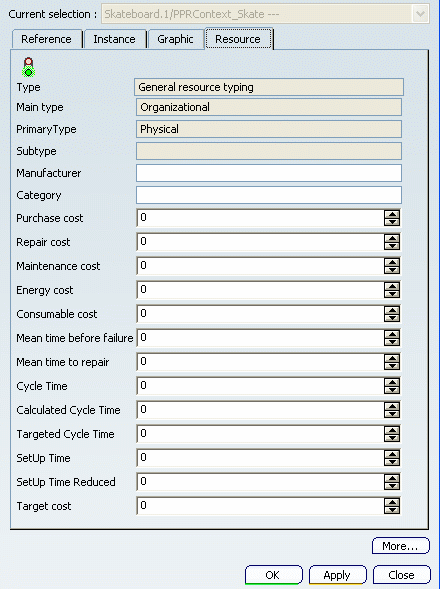
Task: Click the SetUp Time Reduced field
Action: coord(260,482)
